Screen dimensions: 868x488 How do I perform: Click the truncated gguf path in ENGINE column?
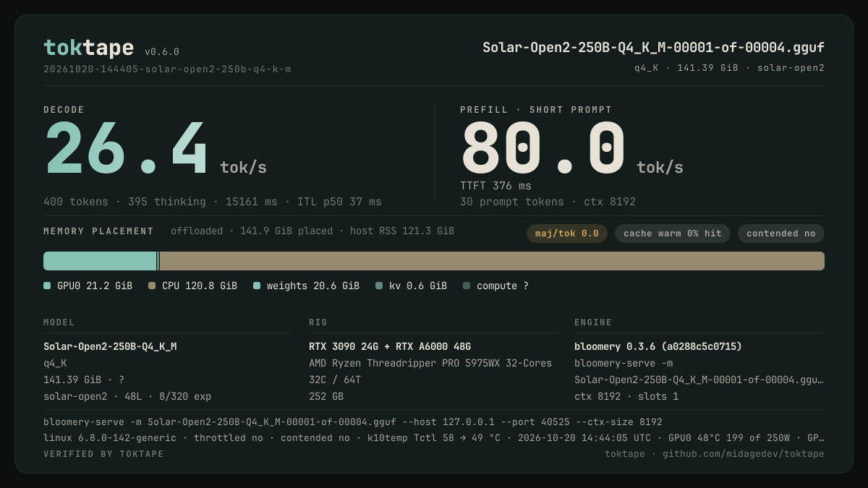click(699, 380)
